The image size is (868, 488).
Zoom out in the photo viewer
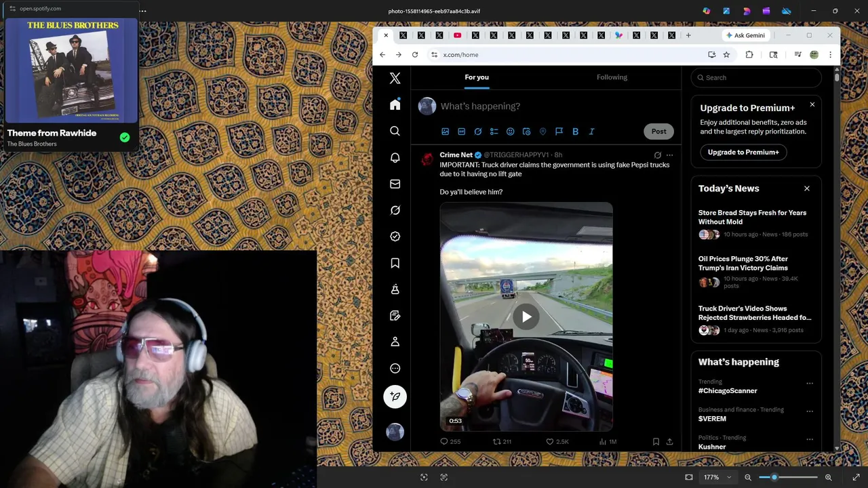(x=748, y=477)
